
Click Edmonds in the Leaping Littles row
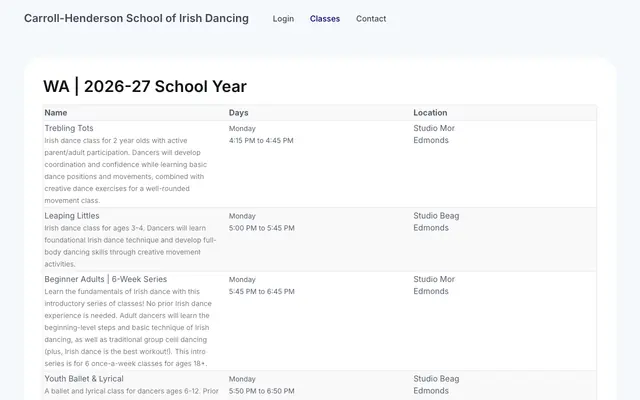point(431,228)
